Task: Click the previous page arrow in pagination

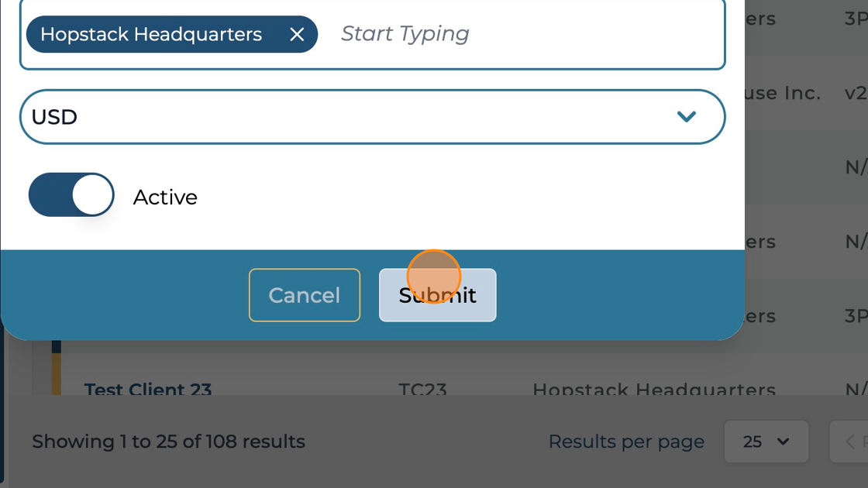Action: pyautogui.click(x=850, y=442)
